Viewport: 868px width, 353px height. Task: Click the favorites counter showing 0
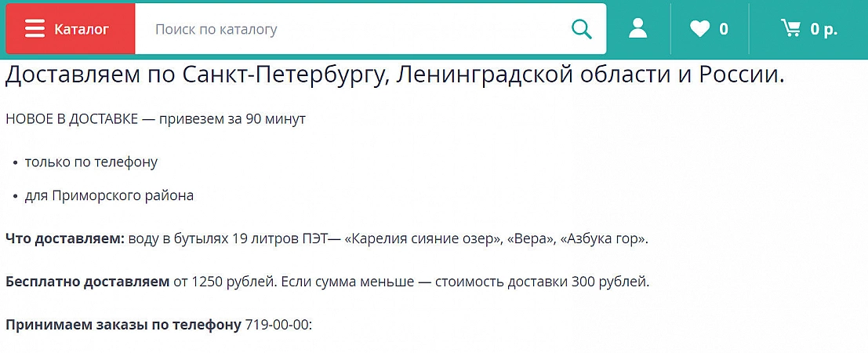coord(724,29)
